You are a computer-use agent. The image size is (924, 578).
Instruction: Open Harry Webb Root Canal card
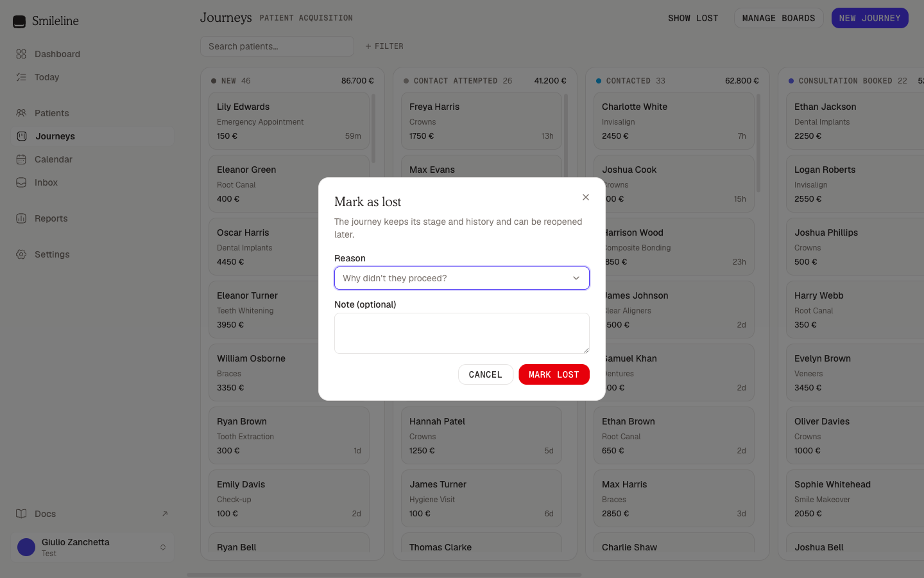[x=855, y=310]
